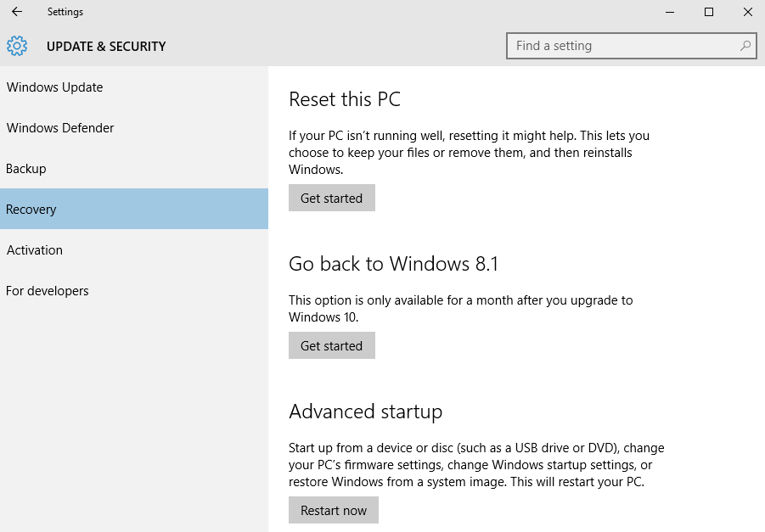The height and width of the screenshot is (532, 765).
Task: Go back using the back arrow
Action: (17, 12)
